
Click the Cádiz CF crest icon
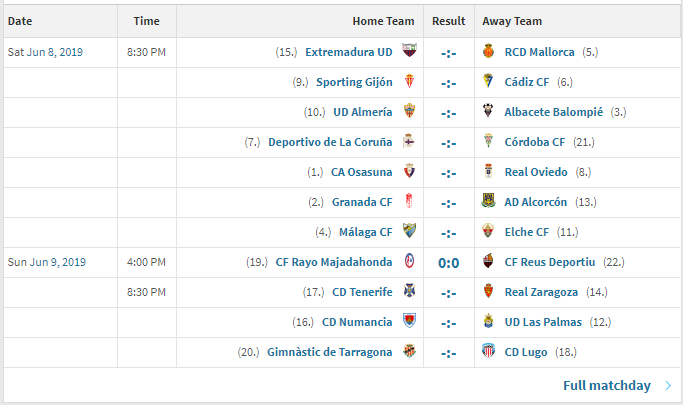click(x=488, y=81)
